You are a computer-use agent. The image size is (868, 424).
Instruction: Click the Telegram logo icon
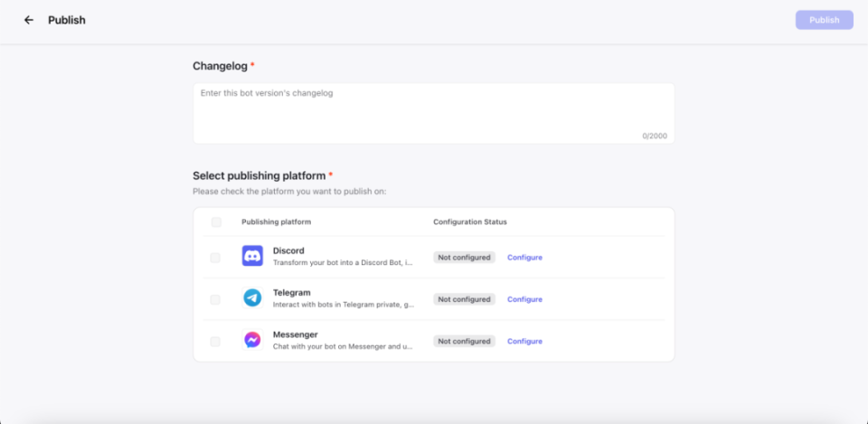click(x=252, y=298)
